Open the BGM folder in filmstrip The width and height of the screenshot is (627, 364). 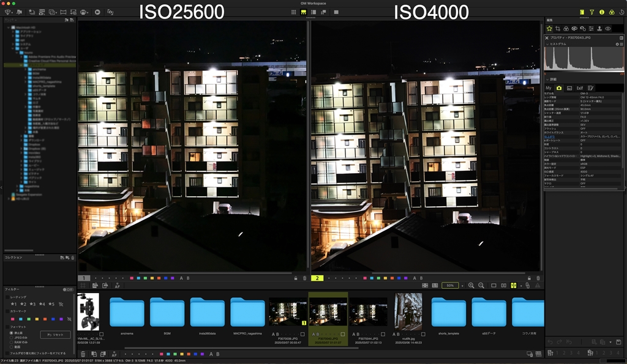(167, 311)
